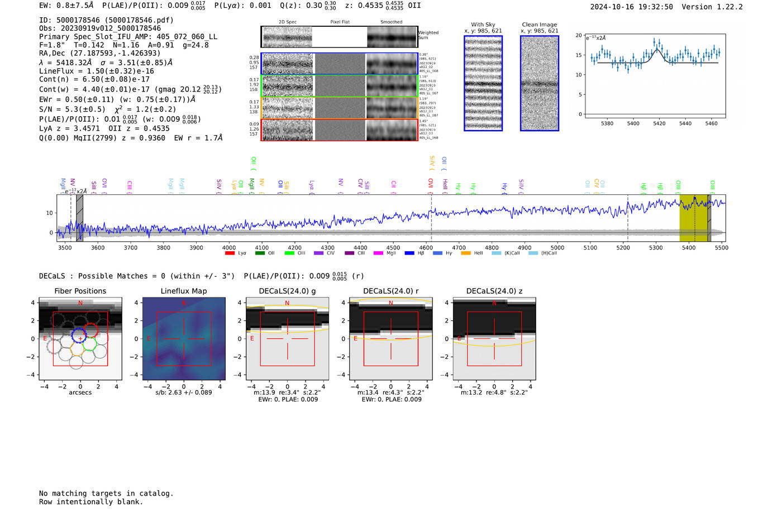This screenshot has width=782, height=532.
Task: Click the Pixel Flat column header
Action: (x=340, y=22)
